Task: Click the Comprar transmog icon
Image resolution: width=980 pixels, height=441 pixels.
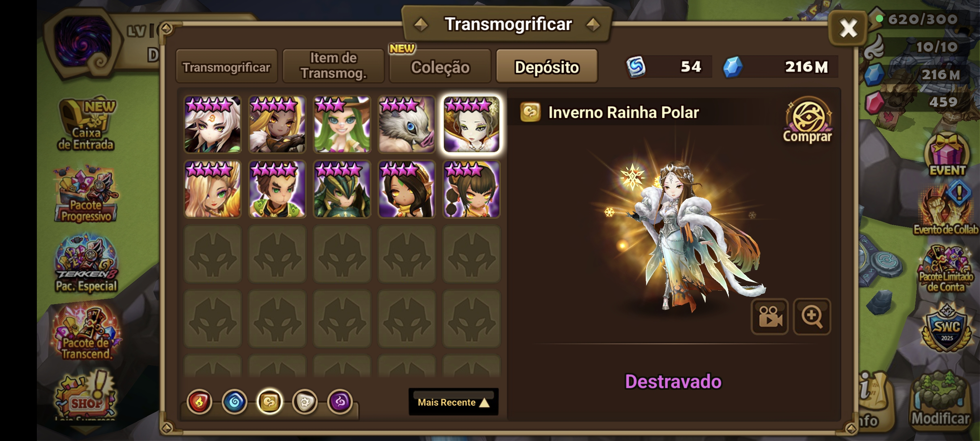Action: pyautogui.click(x=808, y=120)
